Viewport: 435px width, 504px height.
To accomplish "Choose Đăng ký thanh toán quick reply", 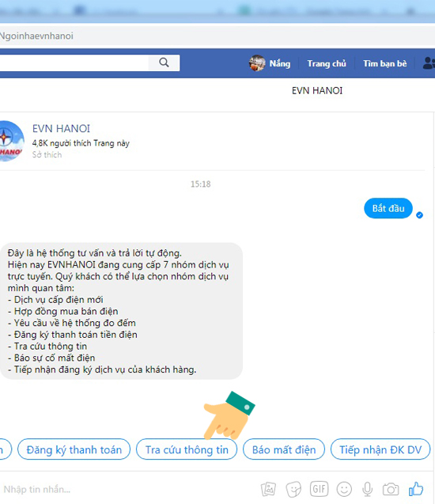I will (x=74, y=449).
